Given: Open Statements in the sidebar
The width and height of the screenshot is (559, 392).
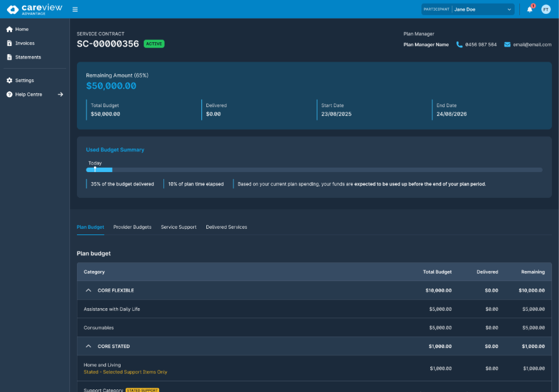Looking at the screenshot, I should [x=28, y=57].
